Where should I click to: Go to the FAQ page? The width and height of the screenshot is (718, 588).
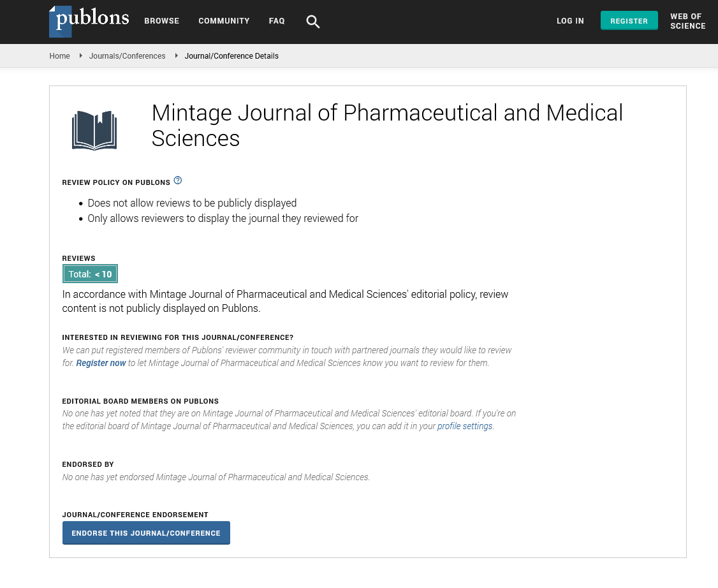pos(277,21)
